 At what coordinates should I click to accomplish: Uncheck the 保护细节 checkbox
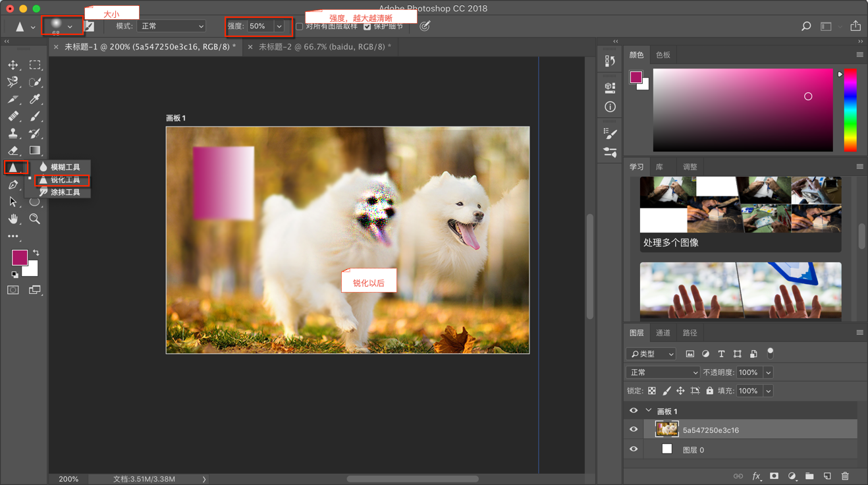pos(367,26)
